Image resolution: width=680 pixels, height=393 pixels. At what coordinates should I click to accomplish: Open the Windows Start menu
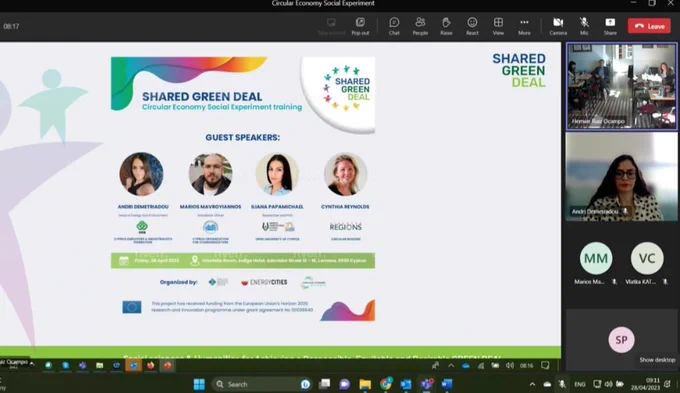(199, 384)
